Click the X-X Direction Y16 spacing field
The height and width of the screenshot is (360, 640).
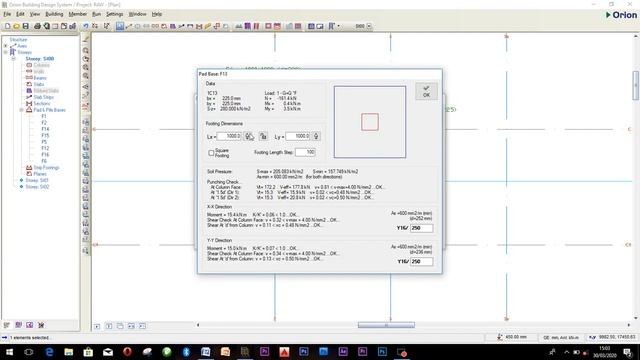click(x=421, y=228)
